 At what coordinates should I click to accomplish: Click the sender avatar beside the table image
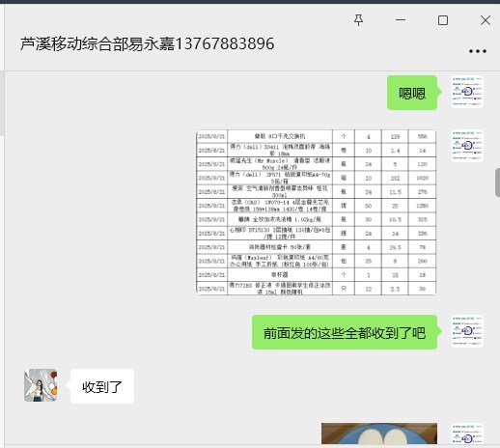[x=467, y=146]
